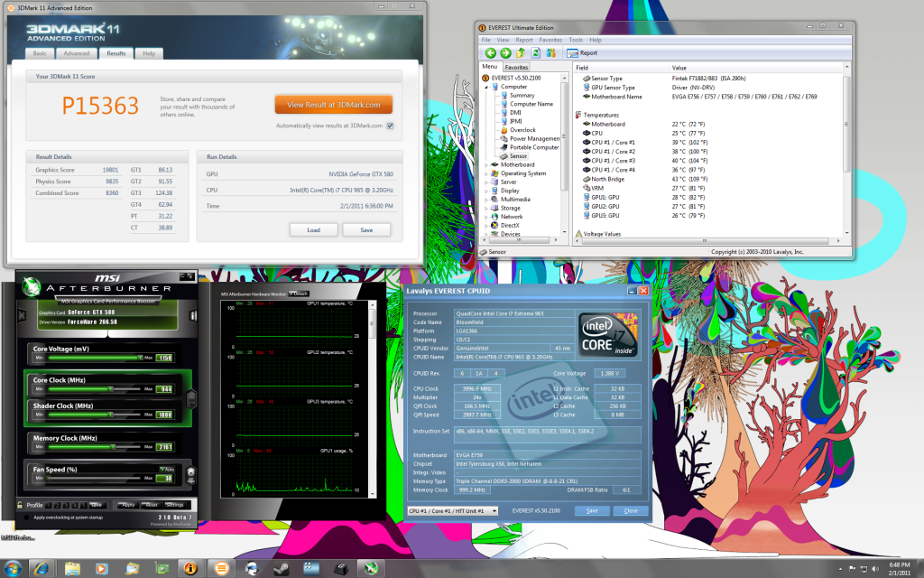This screenshot has height=578, width=924.
Task: Open the CPU core selection dropdown
Action: (452, 510)
